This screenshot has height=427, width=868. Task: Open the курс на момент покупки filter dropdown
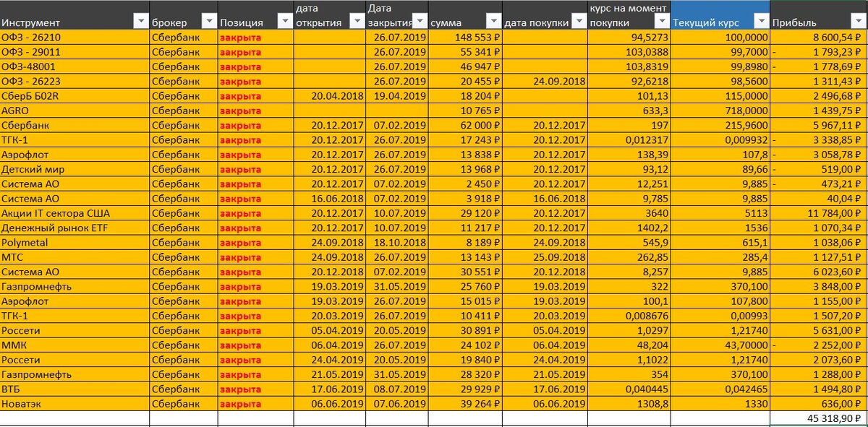coord(662,22)
